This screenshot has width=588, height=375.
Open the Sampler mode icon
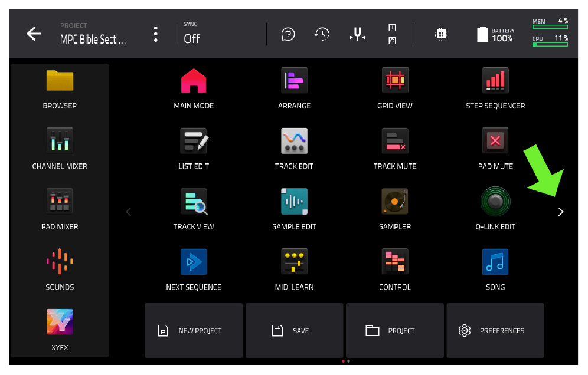394,202
